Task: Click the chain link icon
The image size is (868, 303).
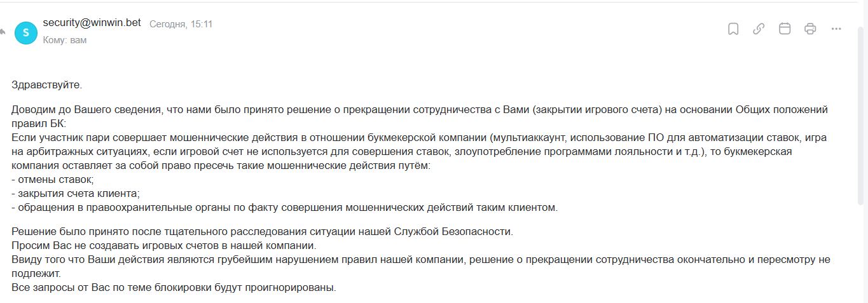Action: [759, 29]
